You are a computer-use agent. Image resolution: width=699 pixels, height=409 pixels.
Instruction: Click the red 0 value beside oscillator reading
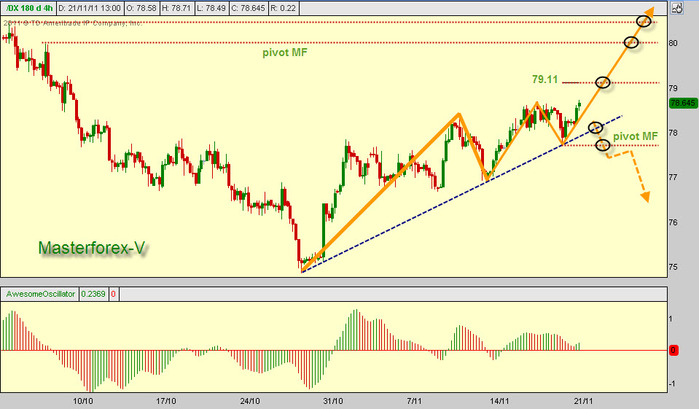[113, 294]
